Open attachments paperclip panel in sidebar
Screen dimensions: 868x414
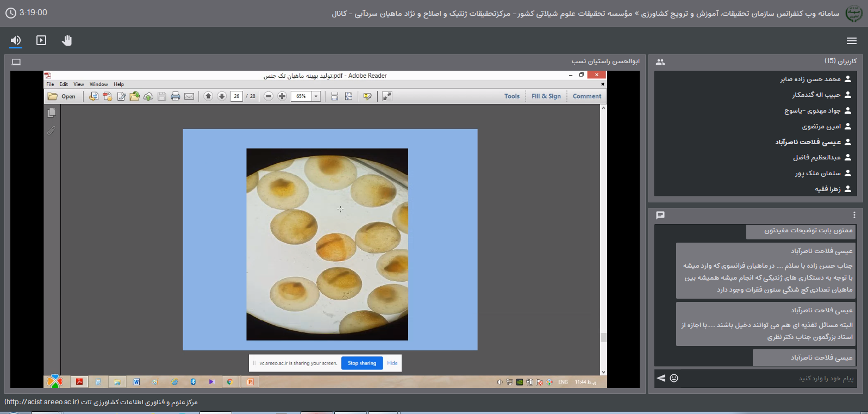51,131
